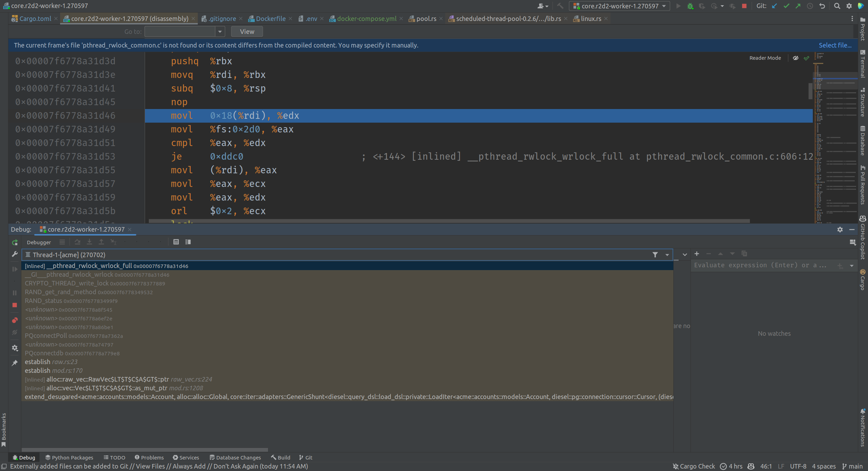Toggle Reader Mode eye icon in editor
868x471 pixels.
click(796, 58)
